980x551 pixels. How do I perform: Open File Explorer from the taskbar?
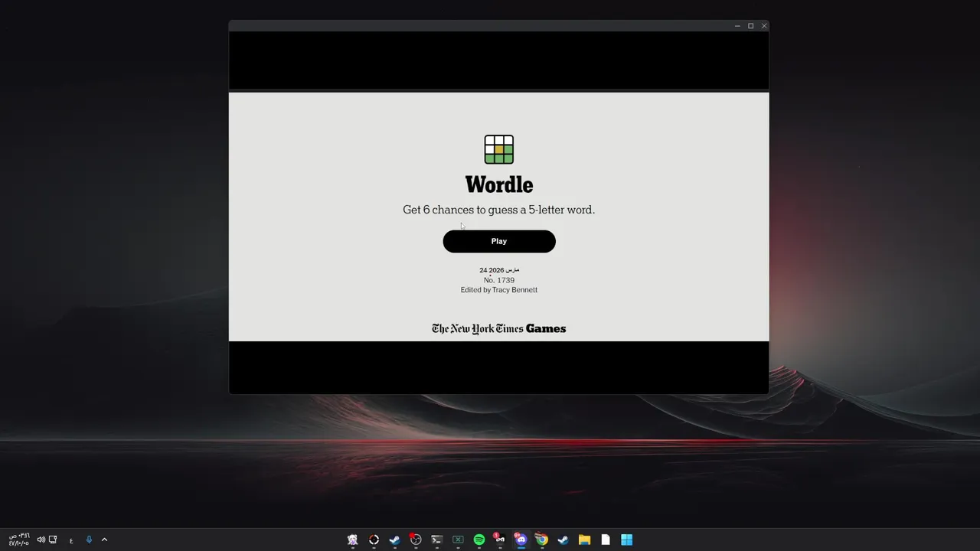[584, 540]
